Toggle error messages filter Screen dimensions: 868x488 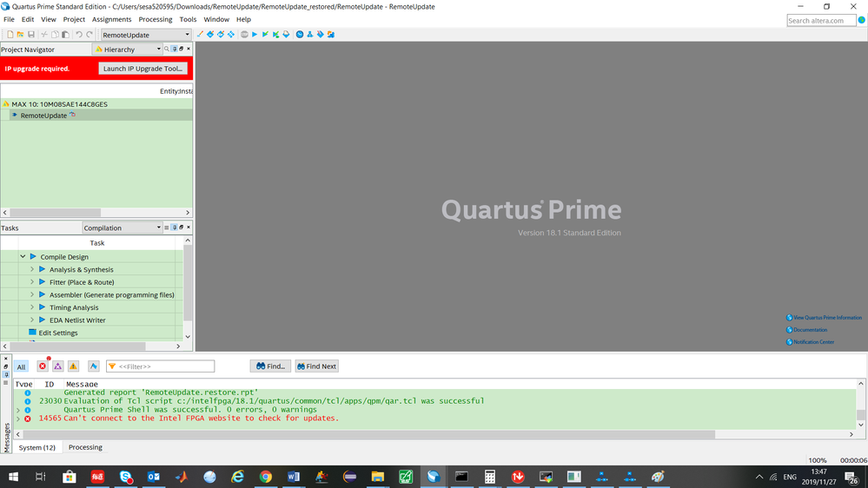43,366
